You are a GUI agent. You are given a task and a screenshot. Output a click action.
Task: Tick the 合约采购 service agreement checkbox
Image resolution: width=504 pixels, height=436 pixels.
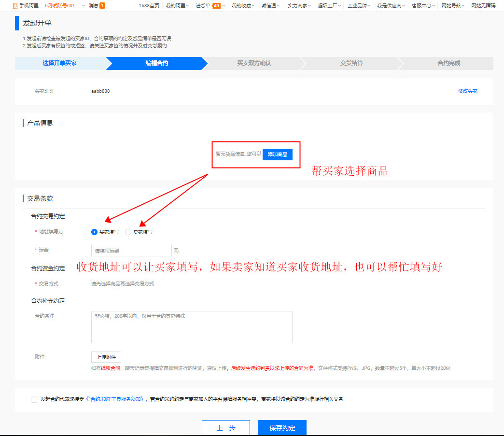34,399
